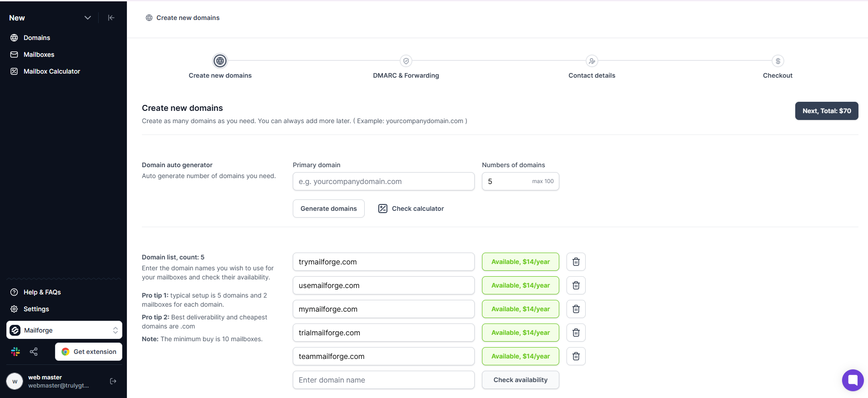Click the Get extension button
Image resolution: width=868 pixels, height=398 pixels.
tap(89, 352)
